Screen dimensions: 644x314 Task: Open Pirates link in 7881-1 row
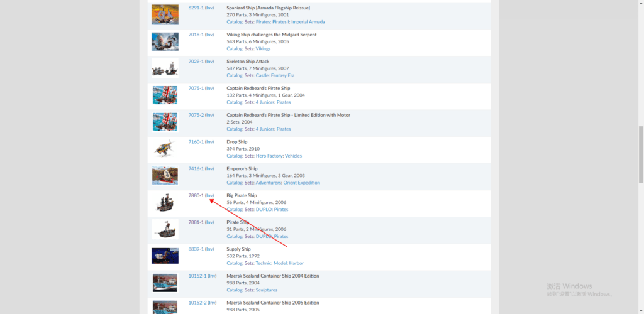click(x=281, y=237)
